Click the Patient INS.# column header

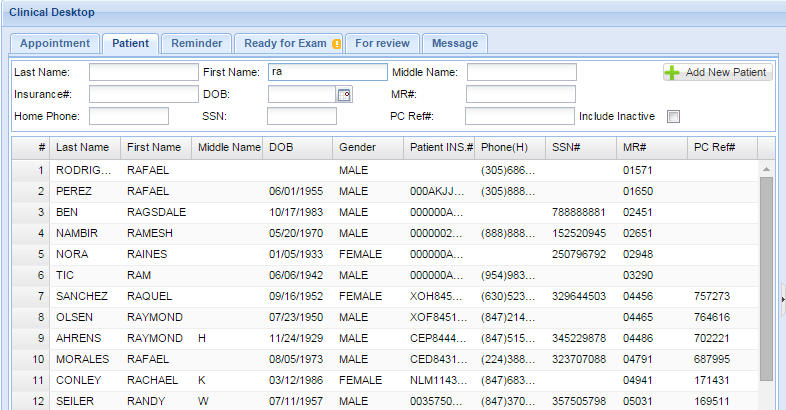pos(439,147)
